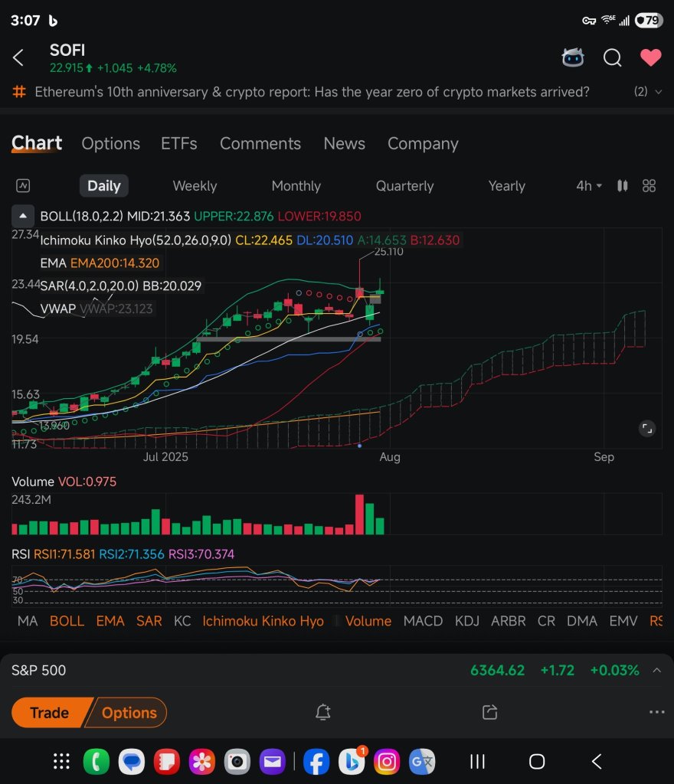Launch the Camera app from dock
This screenshot has width=674, height=784.
point(237,762)
